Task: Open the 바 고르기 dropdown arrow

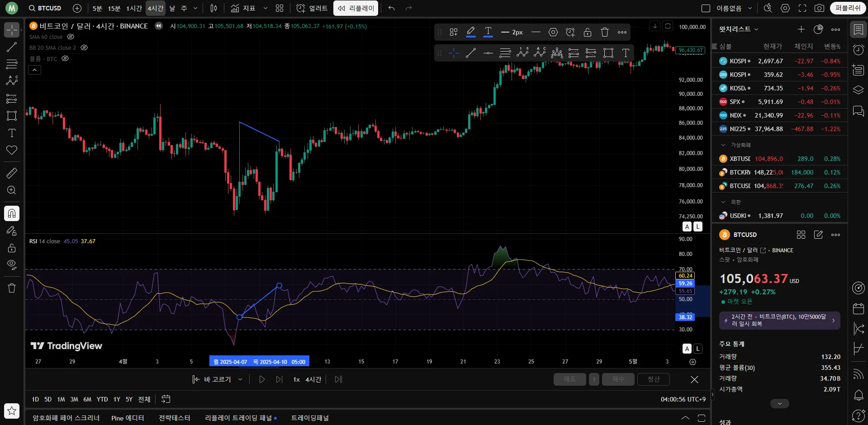Action: 240,379
